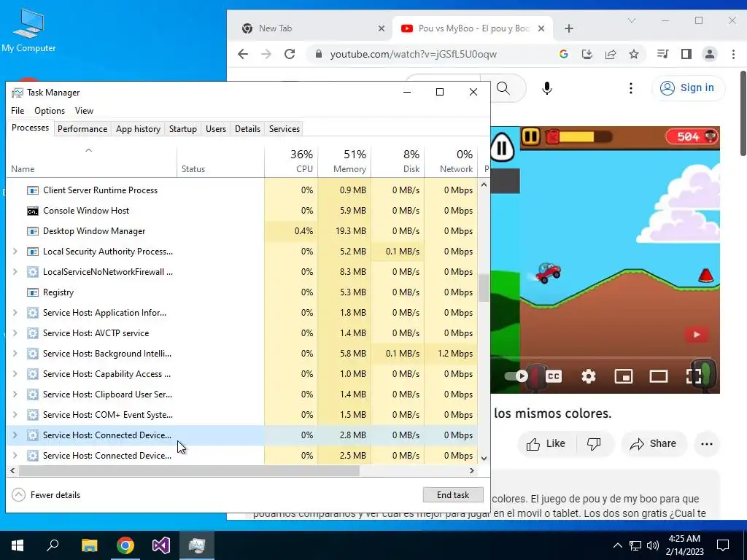Open the My Computer desktop icon
Image resolution: width=747 pixels, height=560 pixels.
click(x=28, y=31)
